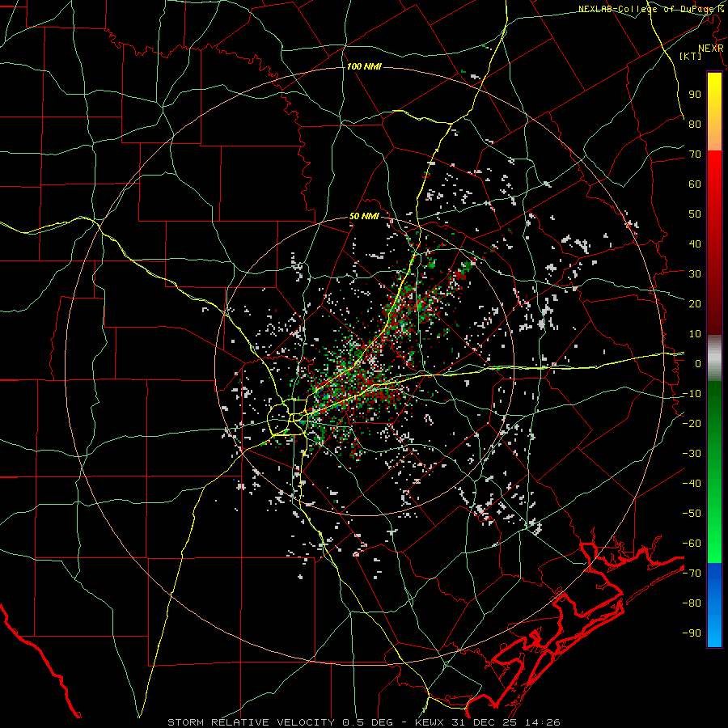Viewport: 728px width, 728px height.
Task: Click the positive 50 scale value
Action: pyautogui.click(x=695, y=214)
